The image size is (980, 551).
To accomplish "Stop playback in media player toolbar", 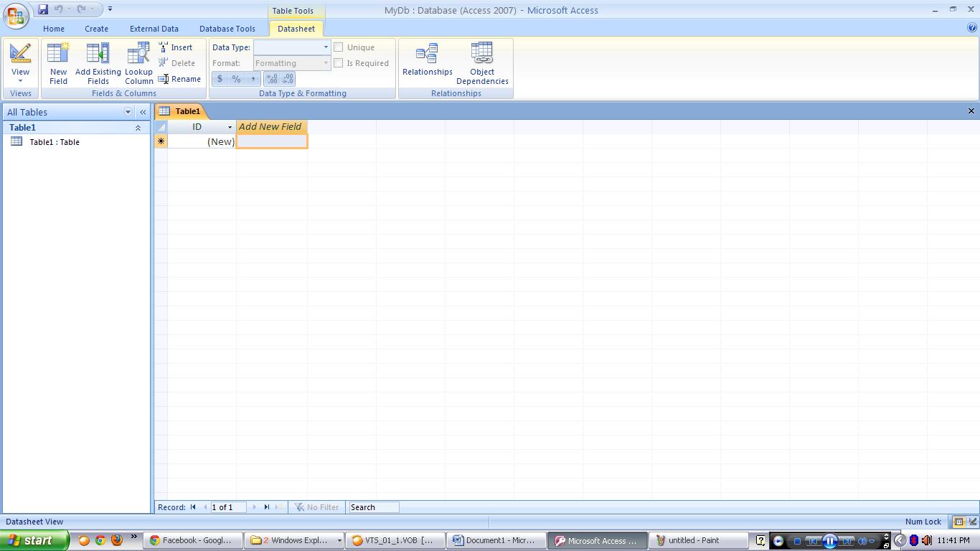I will (x=796, y=541).
